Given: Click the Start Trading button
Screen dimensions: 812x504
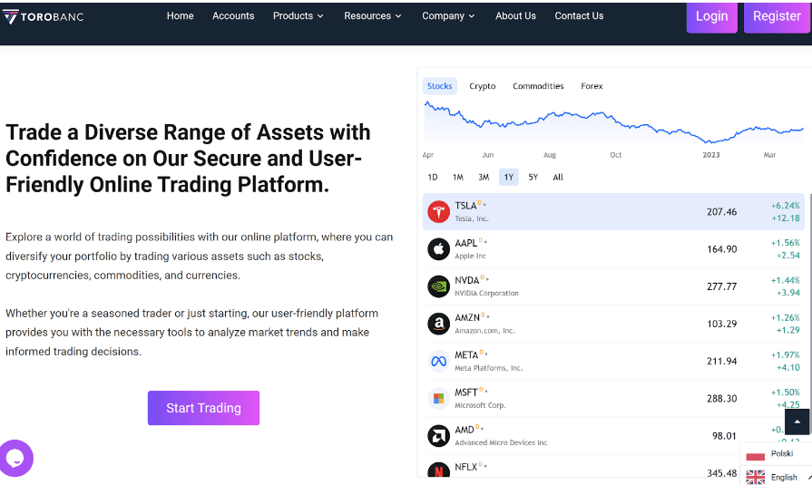Looking at the screenshot, I should point(203,408).
